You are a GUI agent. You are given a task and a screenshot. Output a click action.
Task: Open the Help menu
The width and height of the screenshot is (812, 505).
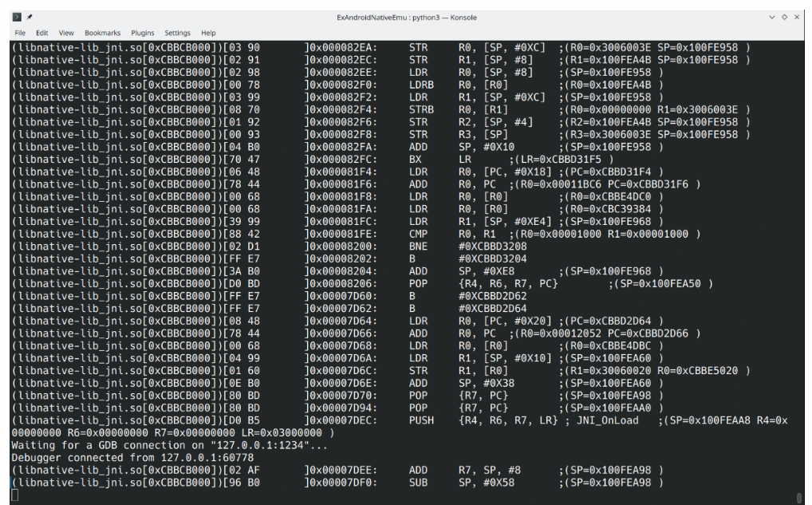208,33
